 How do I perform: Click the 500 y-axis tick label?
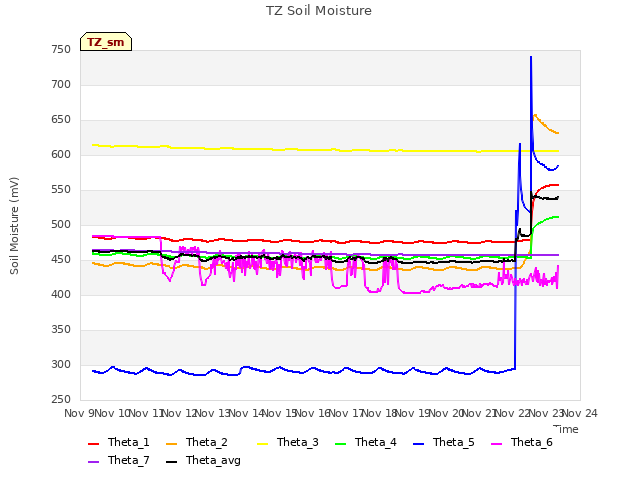coord(61,224)
